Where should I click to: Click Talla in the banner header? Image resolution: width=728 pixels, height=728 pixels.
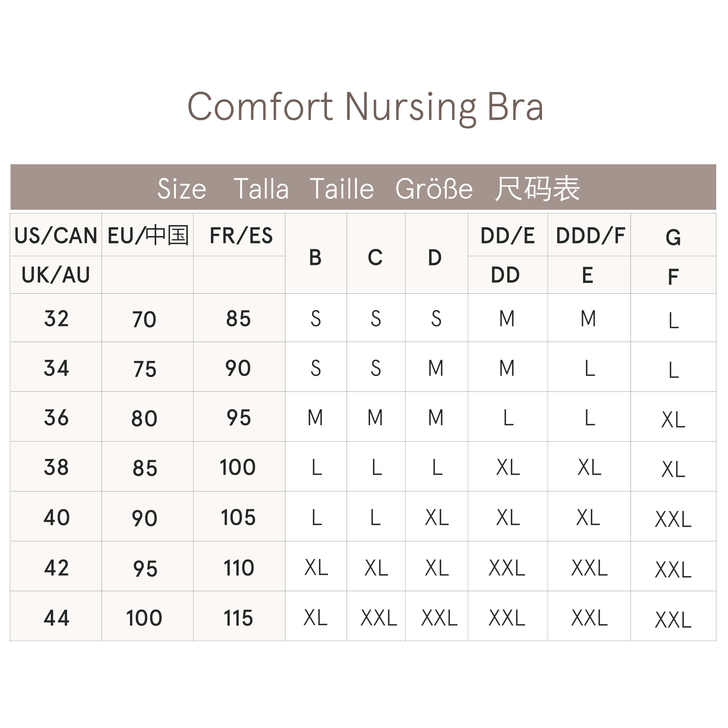tap(261, 189)
